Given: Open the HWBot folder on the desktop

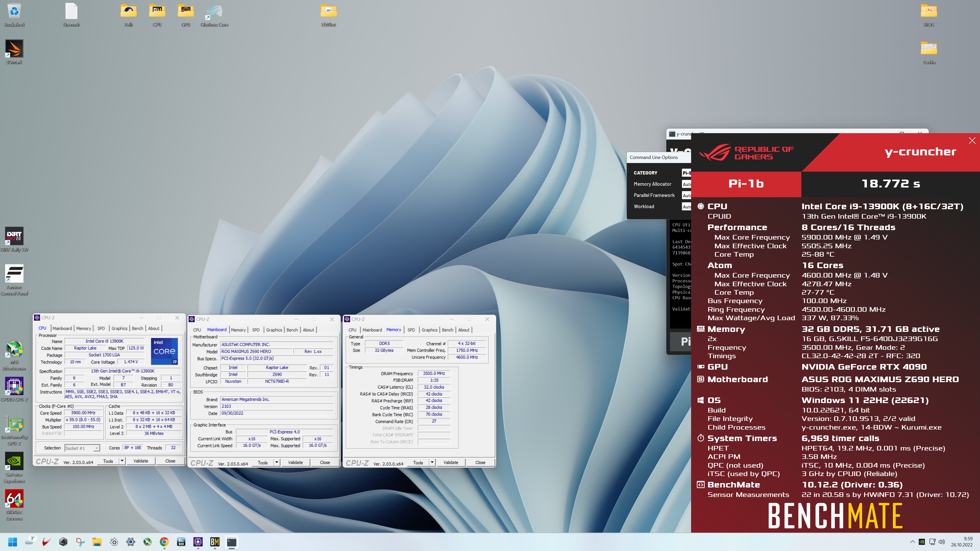Looking at the screenshot, I should pos(328,15).
